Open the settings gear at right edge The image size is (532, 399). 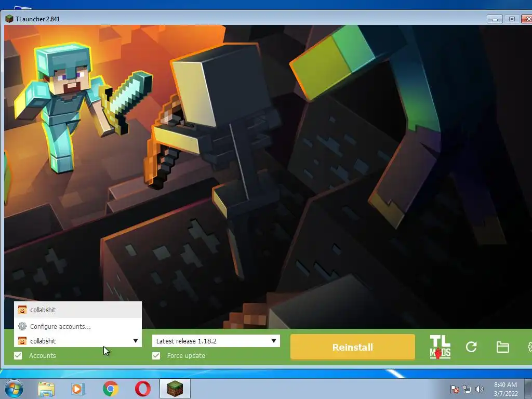529,347
